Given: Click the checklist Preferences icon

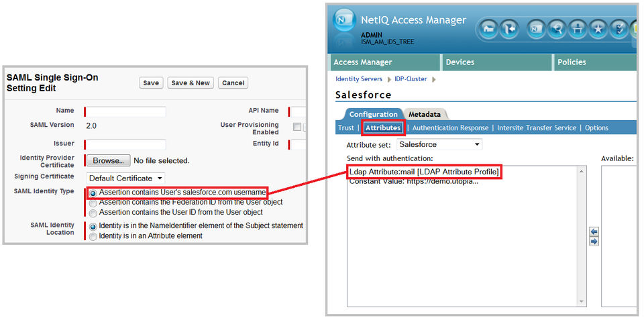Looking at the screenshot, I should point(619,30).
